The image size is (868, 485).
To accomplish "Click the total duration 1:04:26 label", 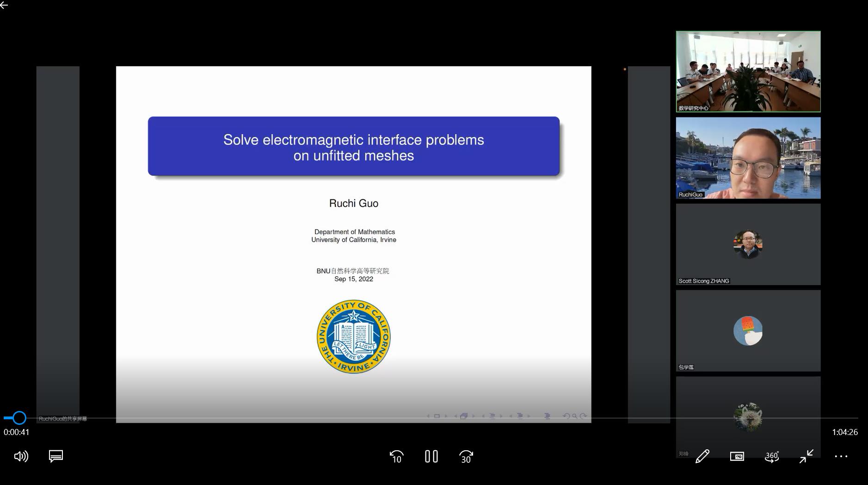I will click(844, 432).
